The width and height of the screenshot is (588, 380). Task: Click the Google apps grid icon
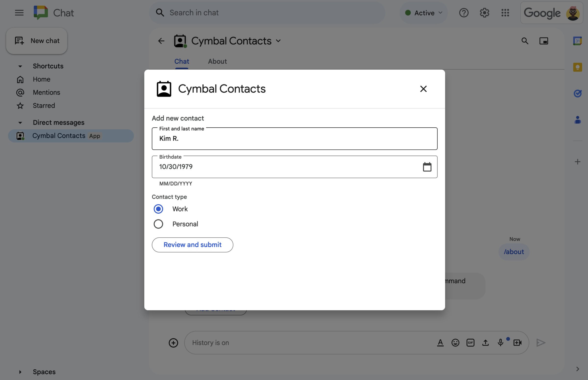click(505, 12)
